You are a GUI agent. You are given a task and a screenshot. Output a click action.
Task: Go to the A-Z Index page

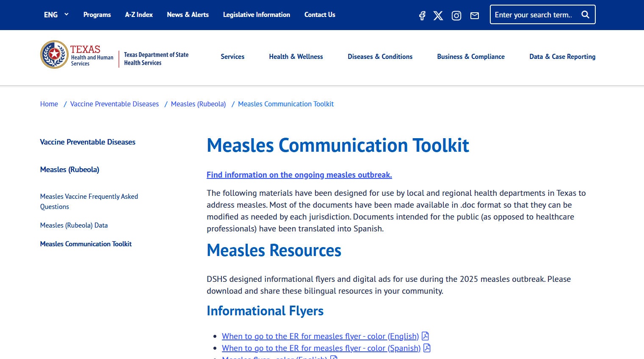click(139, 15)
